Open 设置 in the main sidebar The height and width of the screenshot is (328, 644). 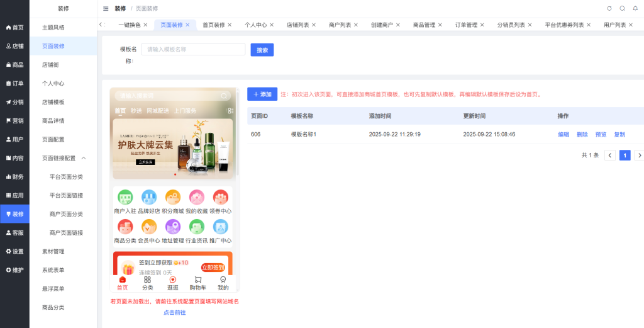pyautogui.click(x=15, y=252)
